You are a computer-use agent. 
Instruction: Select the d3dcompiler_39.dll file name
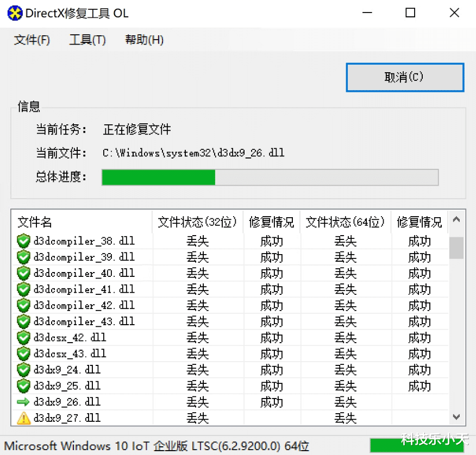click(x=84, y=257)
